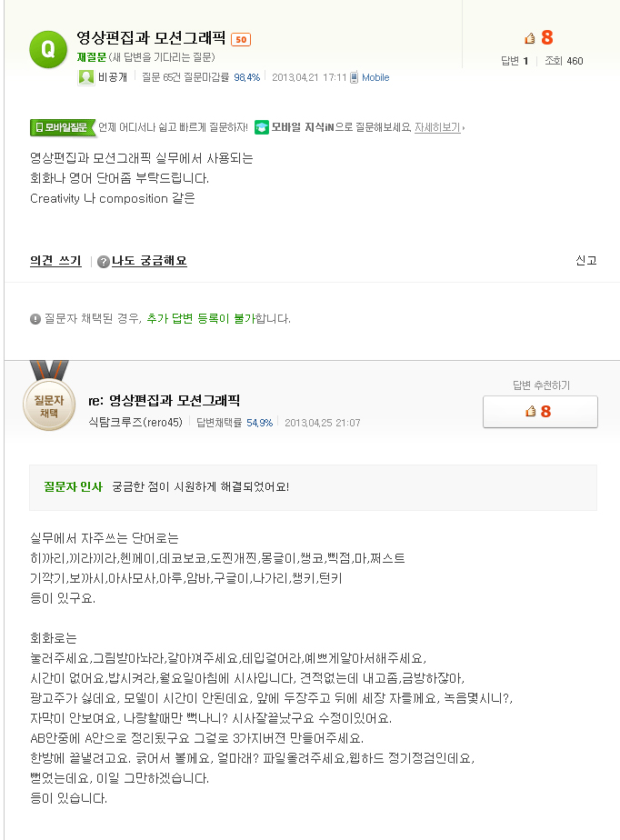Click the Mobile phone icon
620x840 pixels.
pyautogui.click(x=355, y=77)
